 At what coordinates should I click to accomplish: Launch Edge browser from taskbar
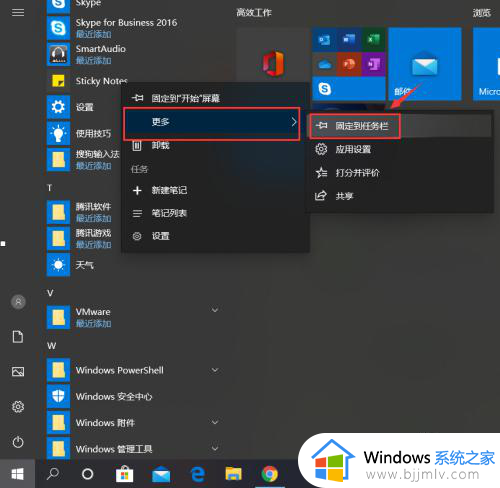(x=198, y=474)
